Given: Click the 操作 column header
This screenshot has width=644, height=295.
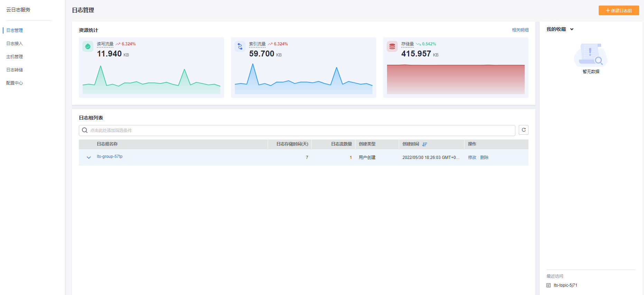Looking at the screenshot, I should [x=472, y=144].
